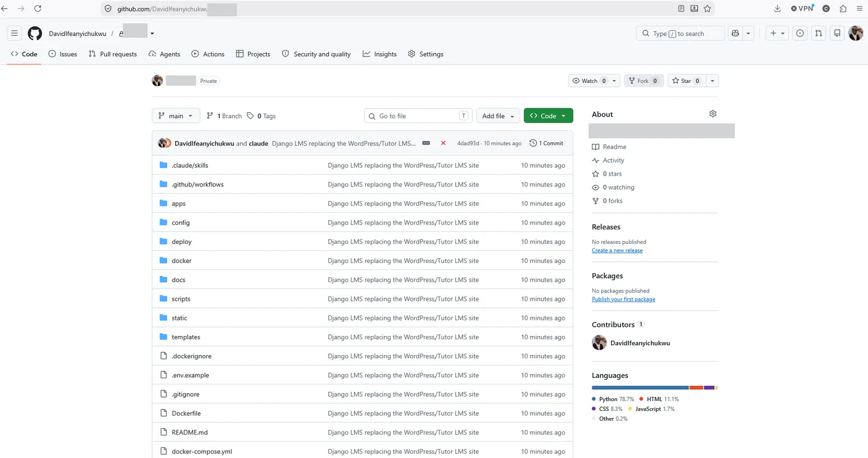Image resolution: width=868 pixels, height=458 pixels.
Task: Open the GitHub global navigation hamburger menu
Action: click(15, 34)
